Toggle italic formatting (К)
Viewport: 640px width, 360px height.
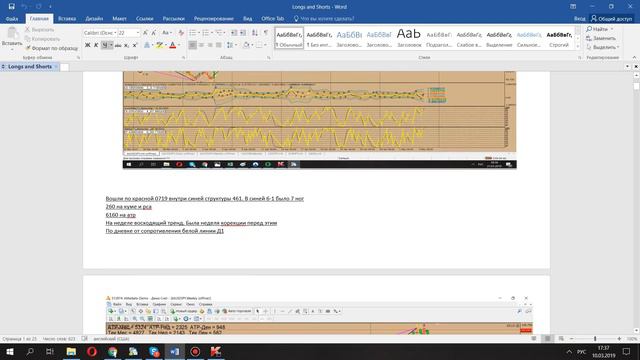(96, 45)
